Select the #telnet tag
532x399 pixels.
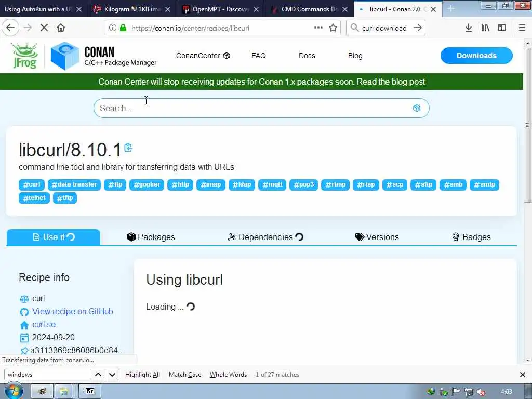click(34, 198)
